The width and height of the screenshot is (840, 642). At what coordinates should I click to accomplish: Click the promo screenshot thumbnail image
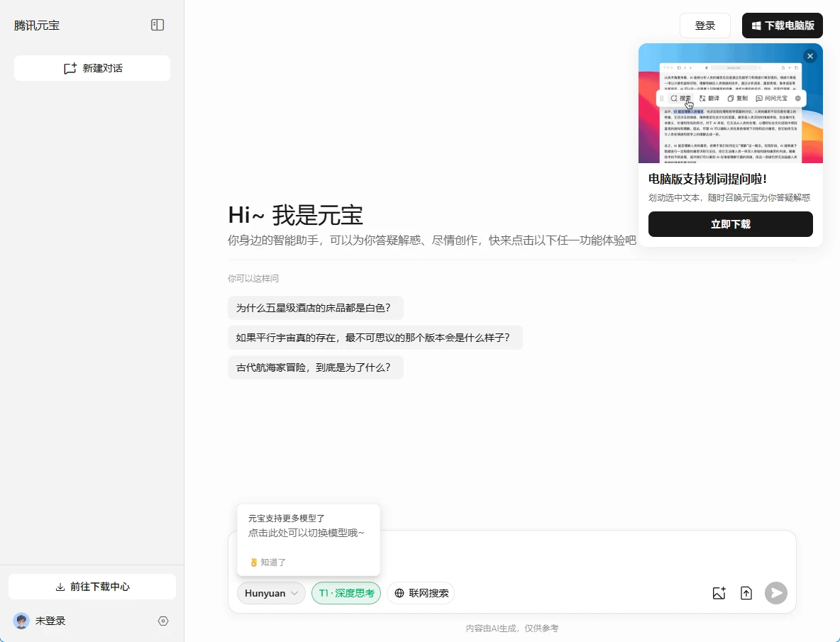coord(730,106)
